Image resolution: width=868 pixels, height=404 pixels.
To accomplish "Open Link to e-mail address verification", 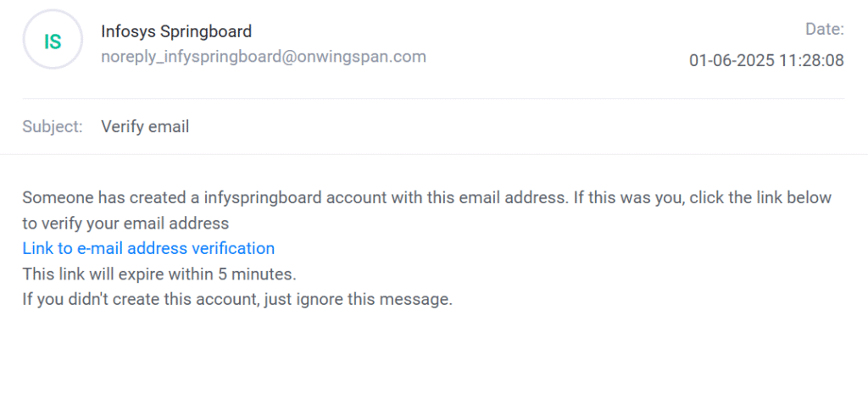I will pyautogui.click(x=148, y=248).
